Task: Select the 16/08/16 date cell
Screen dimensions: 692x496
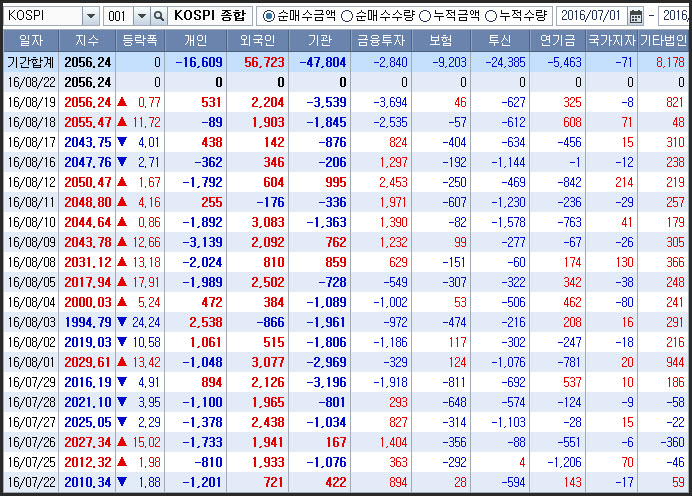Action: [x=31, y=162]
